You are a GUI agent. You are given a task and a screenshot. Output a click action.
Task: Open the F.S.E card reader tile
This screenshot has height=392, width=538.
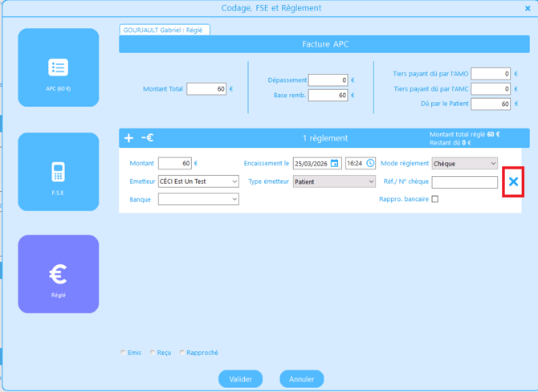pyautogui.click(x=59, y=172)
